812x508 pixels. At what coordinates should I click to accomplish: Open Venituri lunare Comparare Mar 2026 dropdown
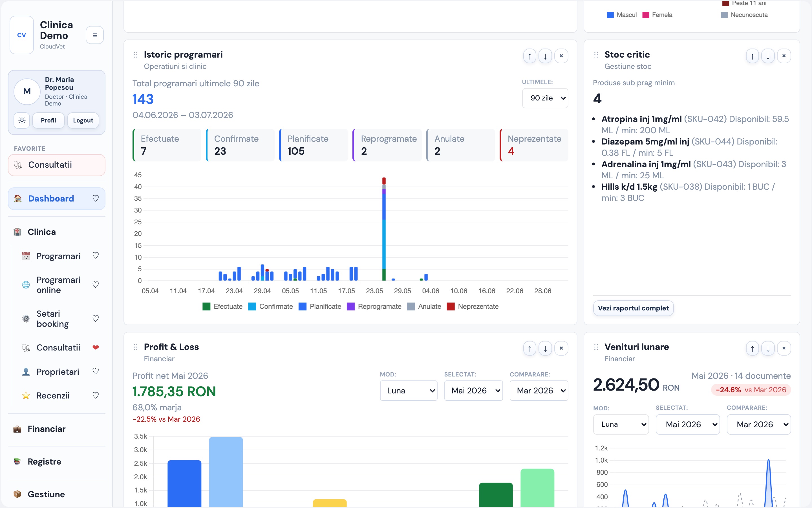tap(759, 424)
